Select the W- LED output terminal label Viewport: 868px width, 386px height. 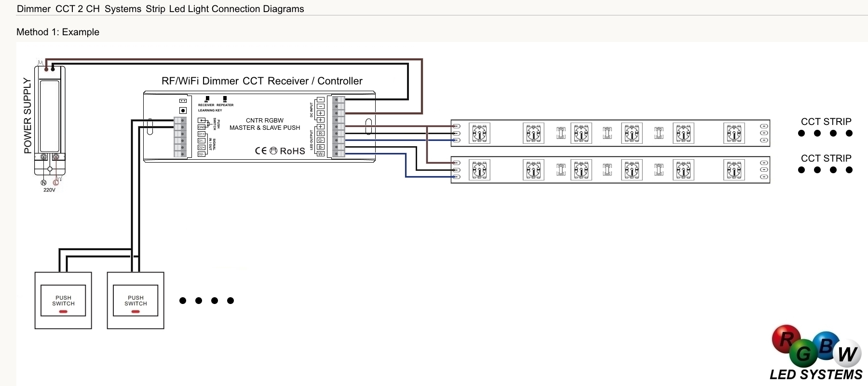(321, 154)
